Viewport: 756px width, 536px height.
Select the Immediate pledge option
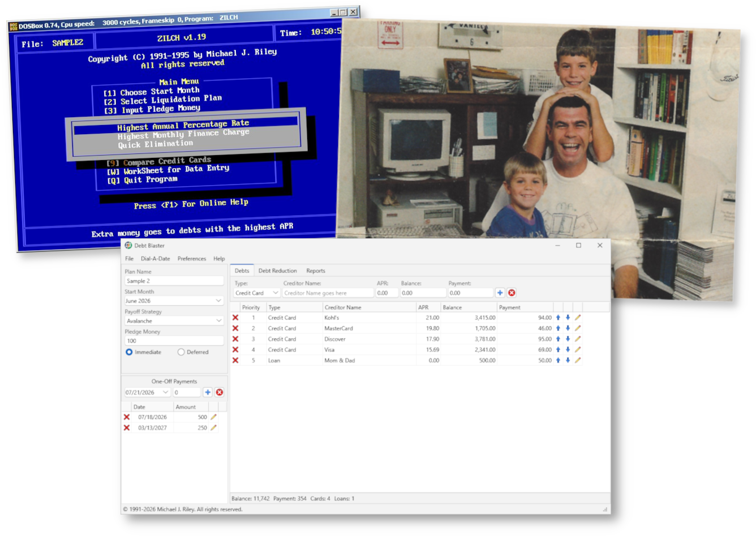pyautogui.click(x=129, y=352)
